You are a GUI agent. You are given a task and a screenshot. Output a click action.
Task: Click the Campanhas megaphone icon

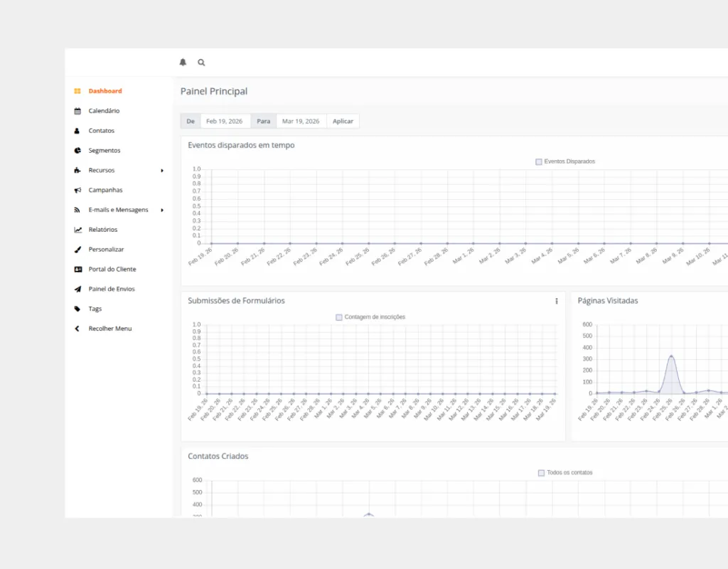pyautogui.click(x=77, y=191)
